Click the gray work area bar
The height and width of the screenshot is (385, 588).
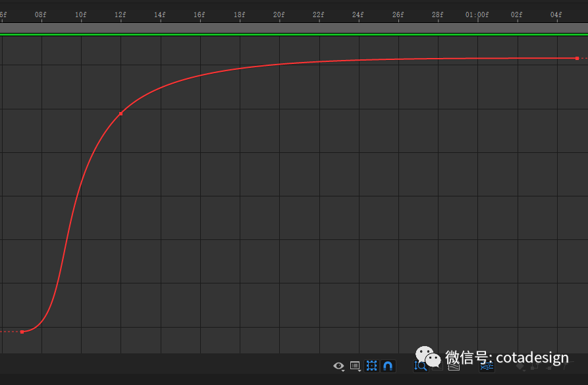[294, 28]
